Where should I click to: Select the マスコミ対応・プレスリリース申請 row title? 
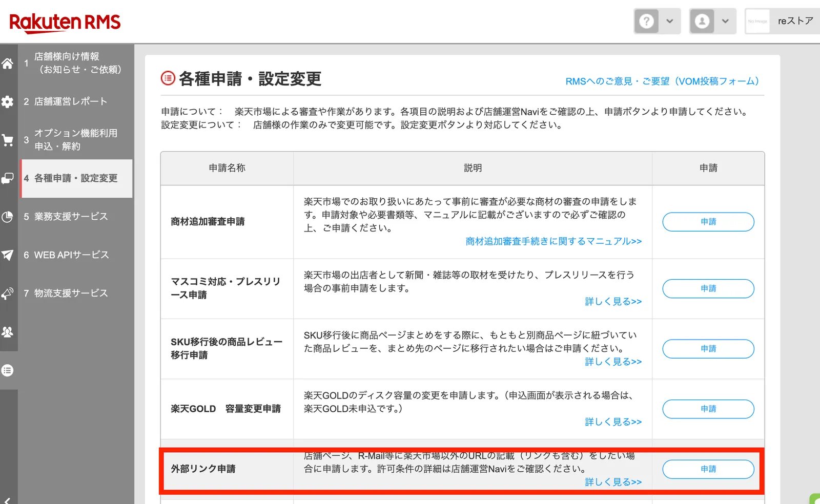tap(225, 288)
